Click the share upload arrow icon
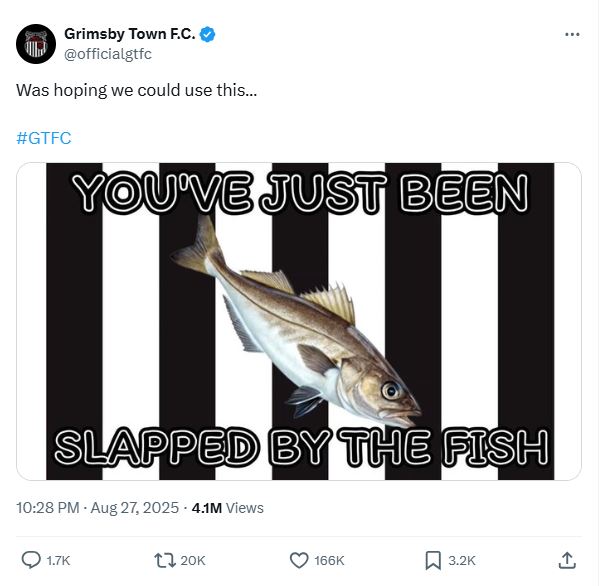The image size is (600, 586). tap(566, 560)
